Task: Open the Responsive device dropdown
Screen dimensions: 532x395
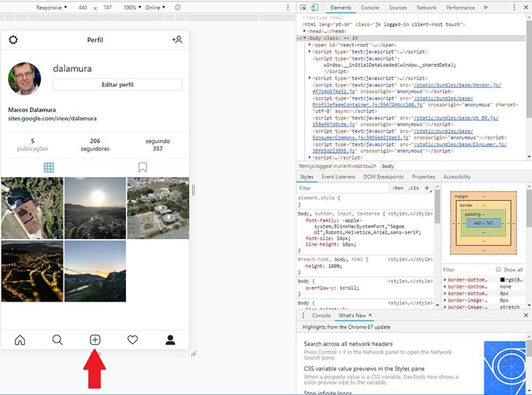Action: (52, 7)
